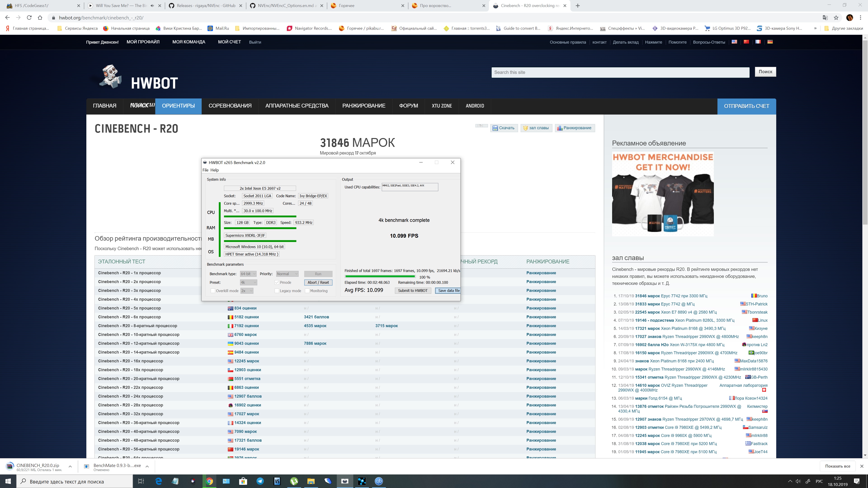Click the volume icon in system tray
868x488 pixels.
coord(798,481)
